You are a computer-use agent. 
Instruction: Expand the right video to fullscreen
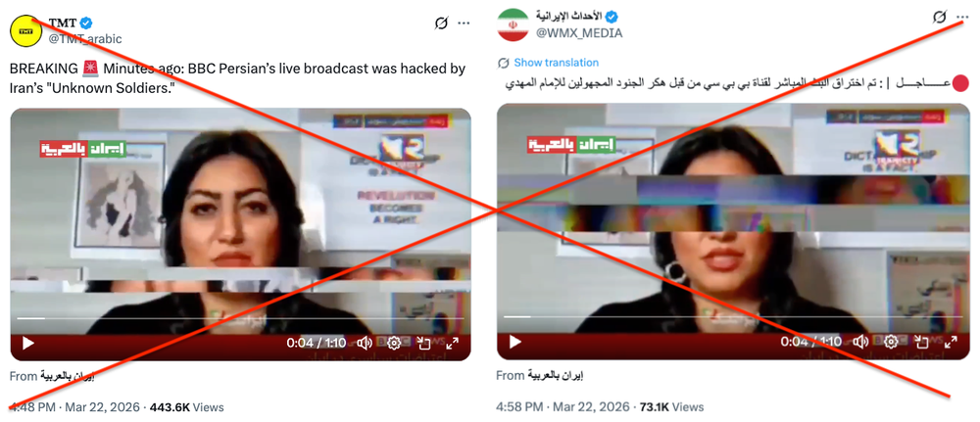coord(952,342)
